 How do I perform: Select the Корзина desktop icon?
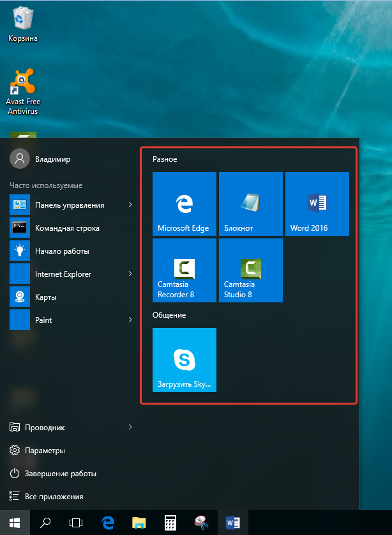pos(23,25)
